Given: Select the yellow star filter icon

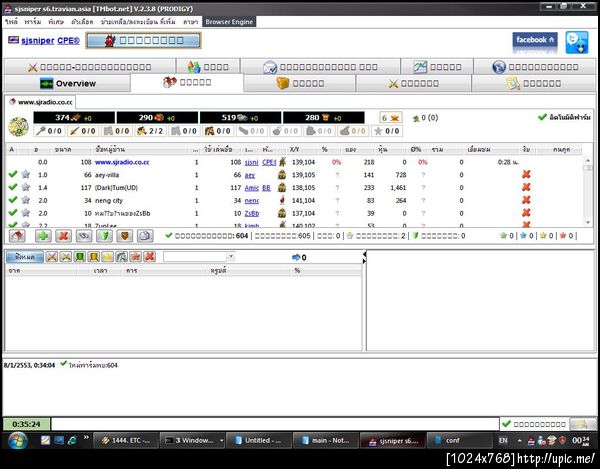Looking at the screenshot, I should pyautogui.click(x=108, y=257).
